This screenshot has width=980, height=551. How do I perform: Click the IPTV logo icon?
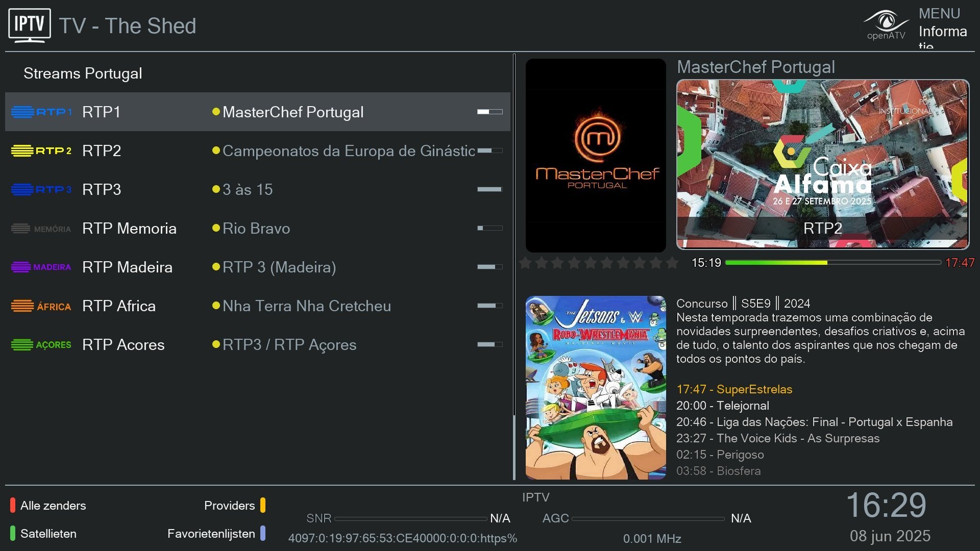30,26
